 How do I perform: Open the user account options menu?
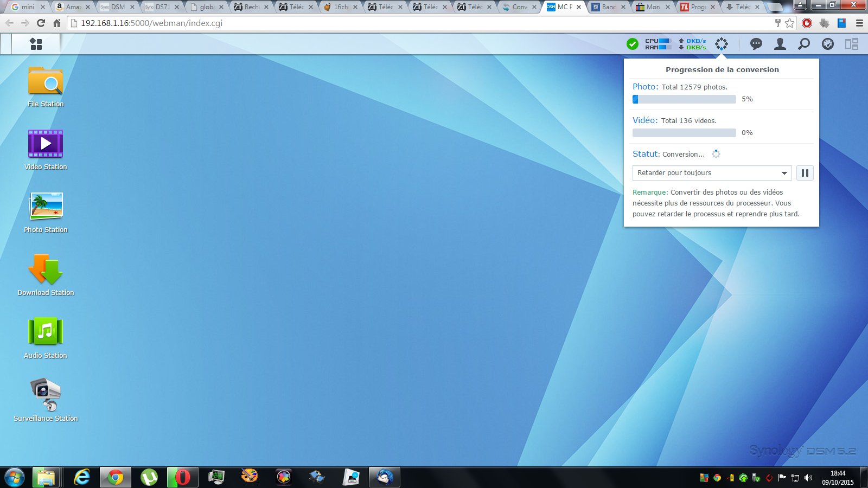coord(780,44)
